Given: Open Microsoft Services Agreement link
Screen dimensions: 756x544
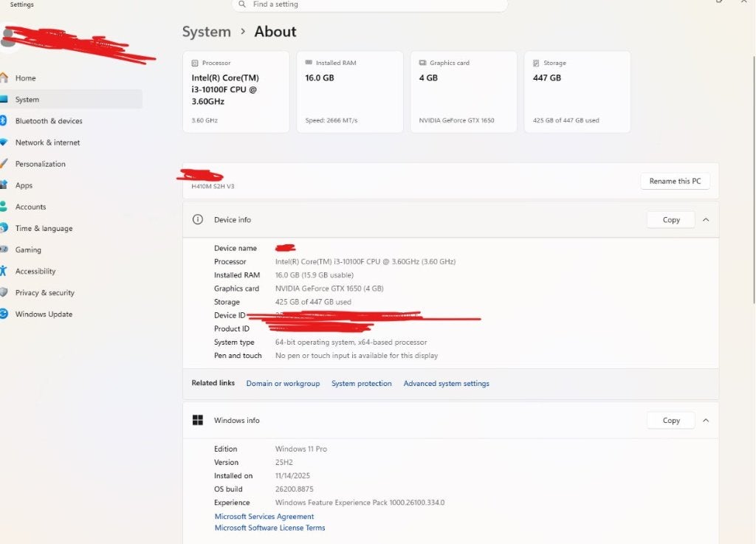Looking at the screenshot, I should 264,517.
